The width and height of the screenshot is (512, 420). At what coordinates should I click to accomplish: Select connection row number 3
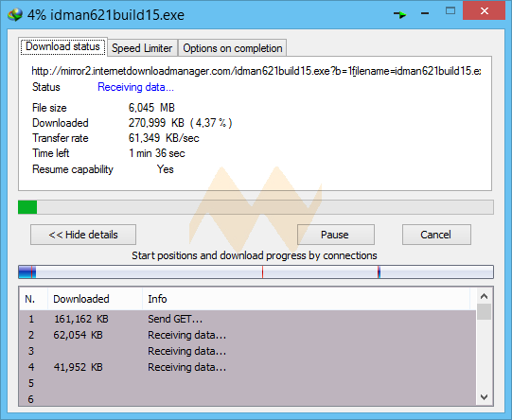(x=248, y=351)
